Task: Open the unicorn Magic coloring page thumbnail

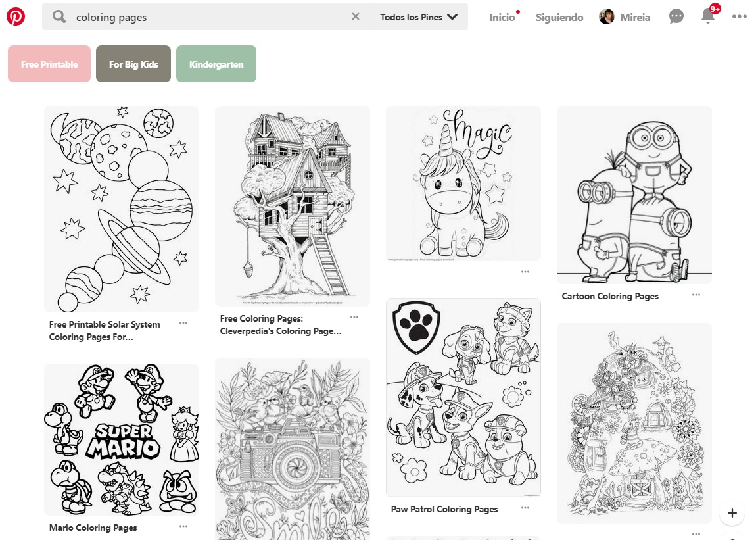Action: pos(463,183)
